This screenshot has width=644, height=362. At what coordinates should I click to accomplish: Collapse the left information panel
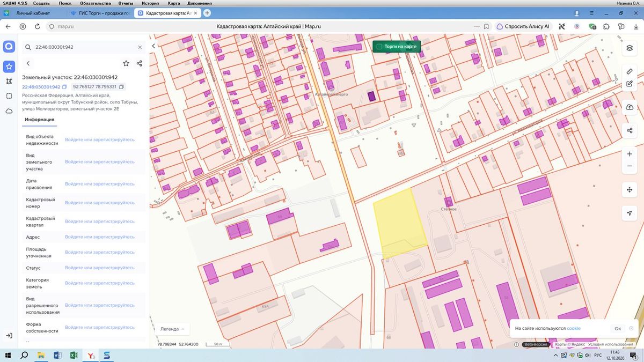point(153,46)
